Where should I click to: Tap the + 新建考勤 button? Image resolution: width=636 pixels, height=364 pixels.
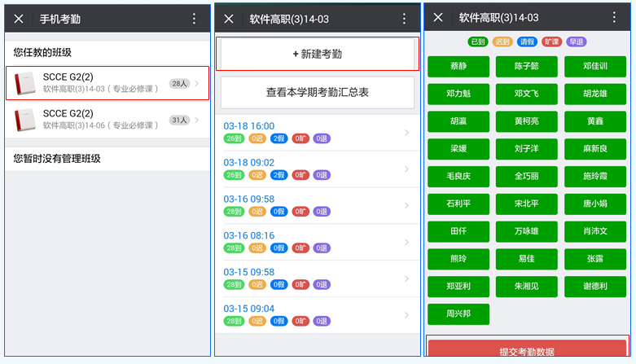coord(318,54)
